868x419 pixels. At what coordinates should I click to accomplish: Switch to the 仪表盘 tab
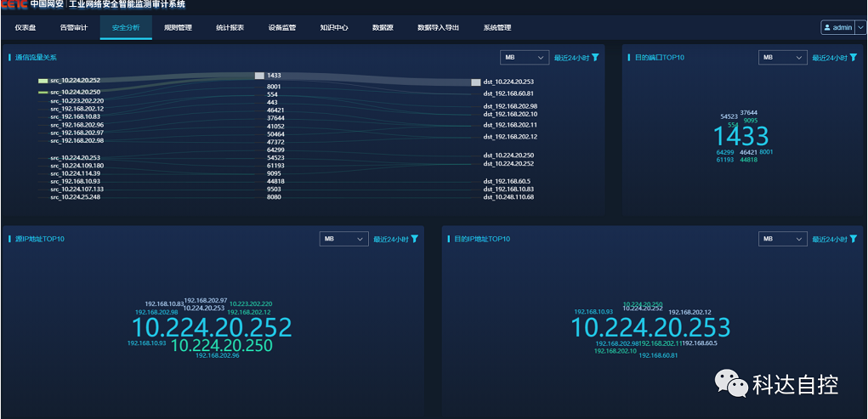[x=26, y=27]
